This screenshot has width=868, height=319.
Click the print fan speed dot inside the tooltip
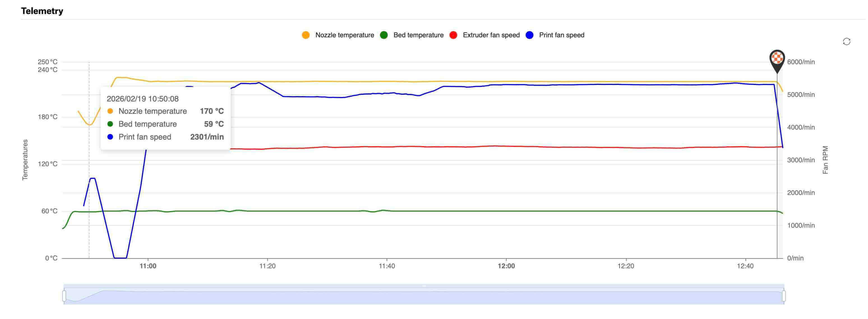110,137
